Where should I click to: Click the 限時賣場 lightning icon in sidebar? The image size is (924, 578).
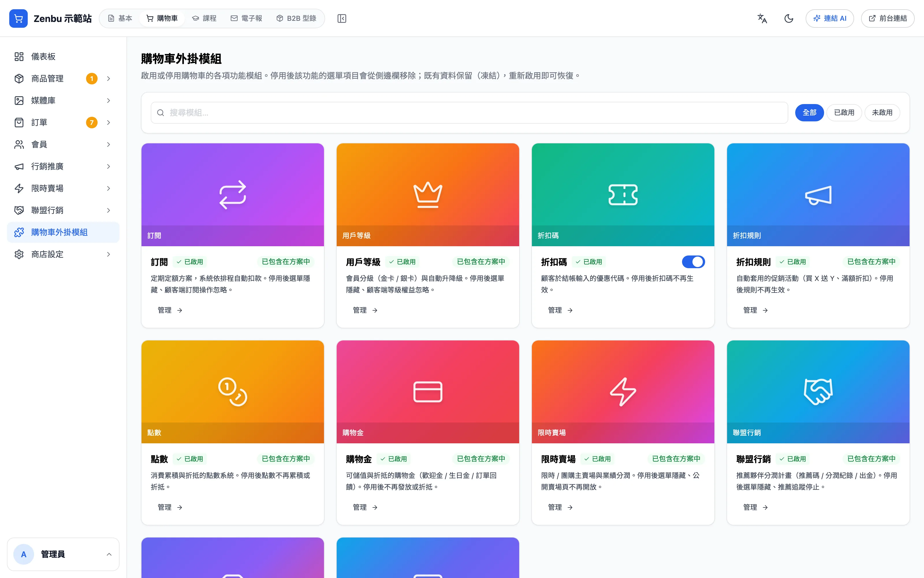click(x=19, y=188)
